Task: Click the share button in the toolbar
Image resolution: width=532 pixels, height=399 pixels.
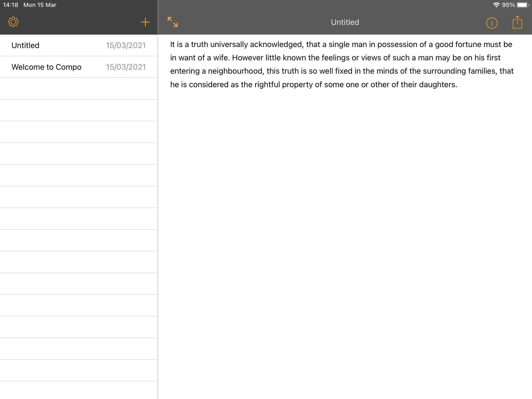Action: [x=516, y=22]
